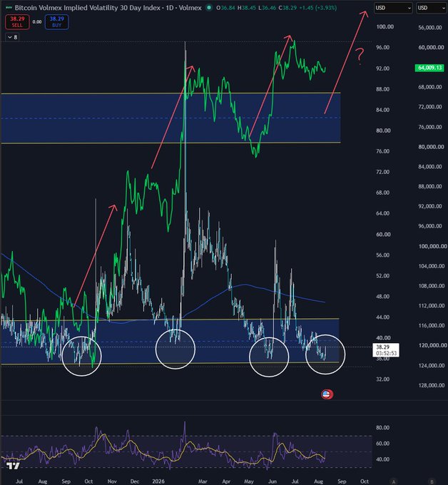Image resolution: width=448 pixels, height=485 pixels.
Task: Click the Dec label on the time axis
Action: pos(135,481)
